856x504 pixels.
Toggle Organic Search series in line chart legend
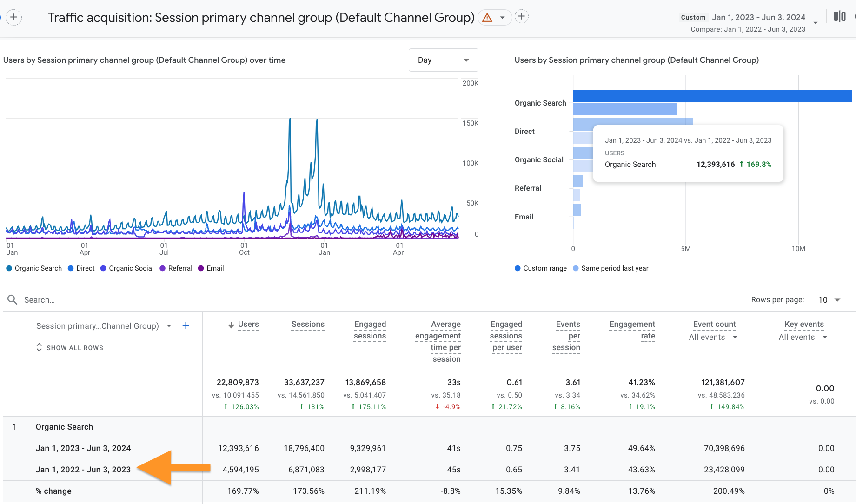34,268
